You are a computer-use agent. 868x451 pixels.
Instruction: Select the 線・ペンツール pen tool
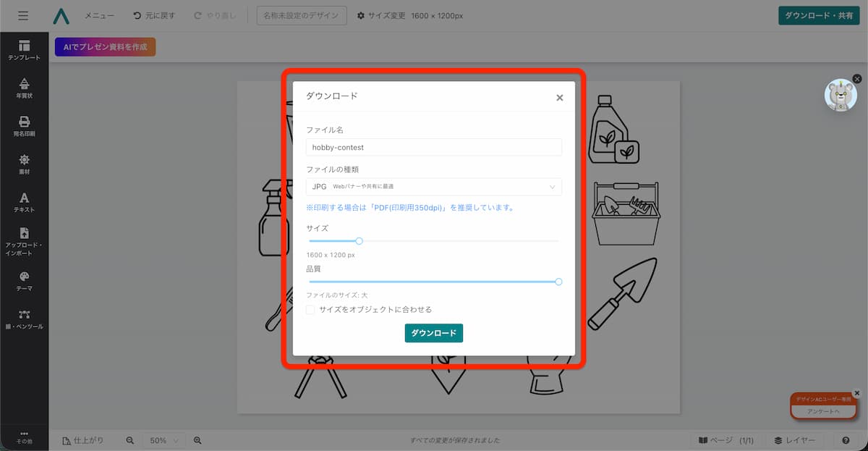click(24, 319)
